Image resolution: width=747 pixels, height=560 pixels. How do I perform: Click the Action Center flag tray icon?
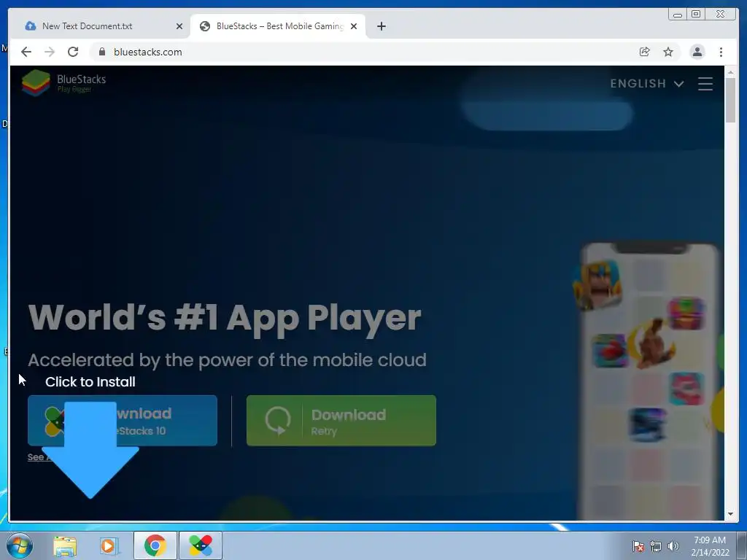pos(638,546)
